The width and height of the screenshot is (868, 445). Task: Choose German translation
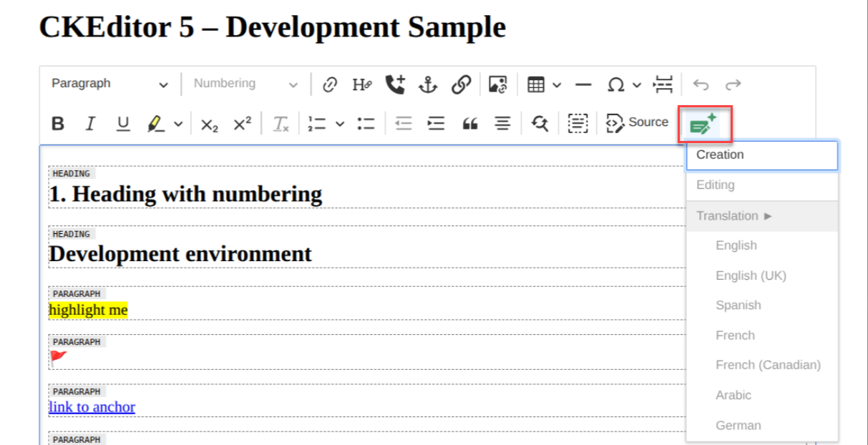point(762,425)
